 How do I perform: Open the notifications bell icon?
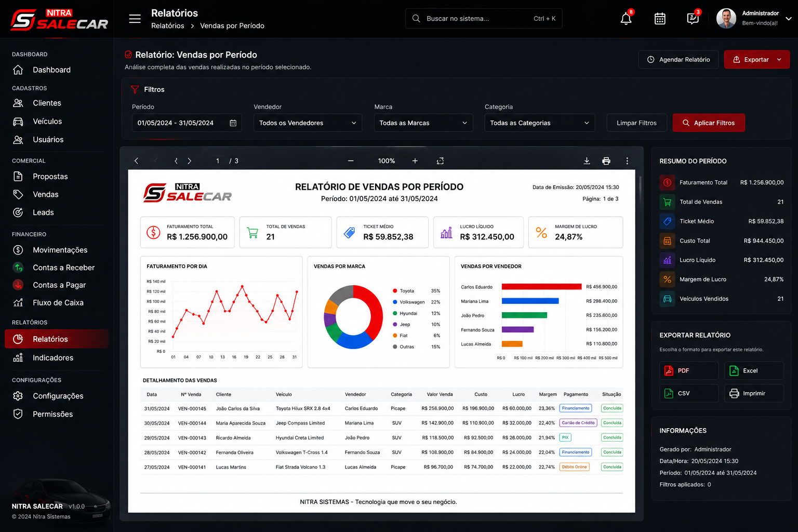click(x=626, y=19)
